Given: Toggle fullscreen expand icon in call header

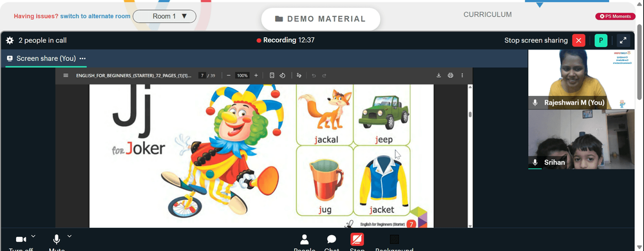Looking at the screenshot, I should point(623,40).
